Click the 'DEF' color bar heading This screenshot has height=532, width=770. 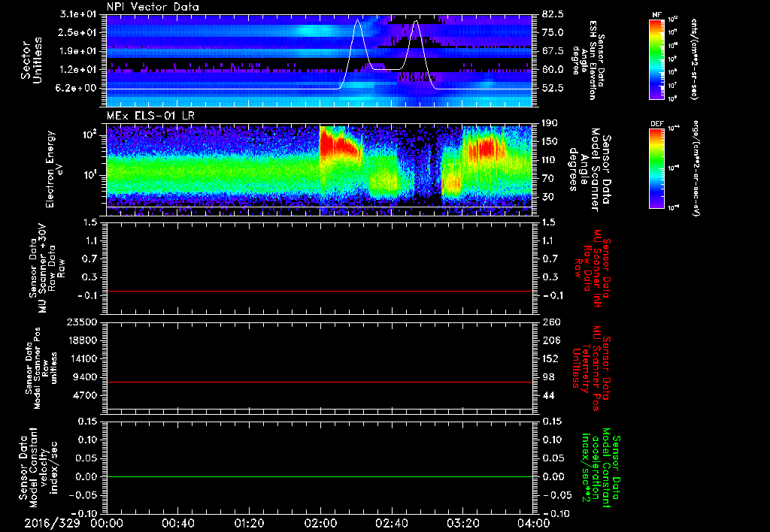coord(657,124)
